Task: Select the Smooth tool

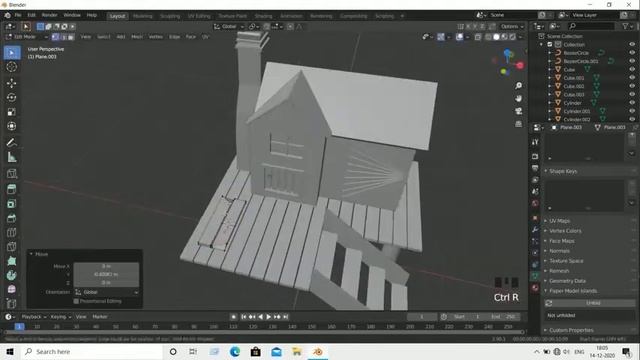Action: (x=12, y=289)
